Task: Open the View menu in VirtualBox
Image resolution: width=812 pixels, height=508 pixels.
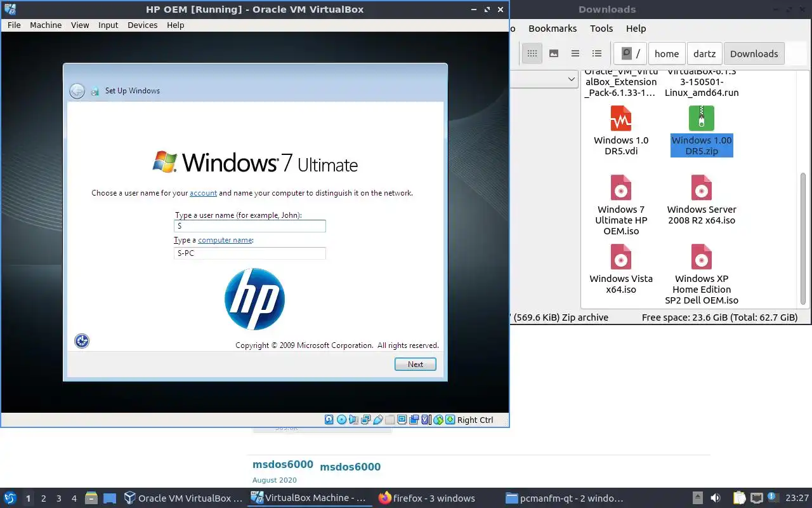Action: 80,25
